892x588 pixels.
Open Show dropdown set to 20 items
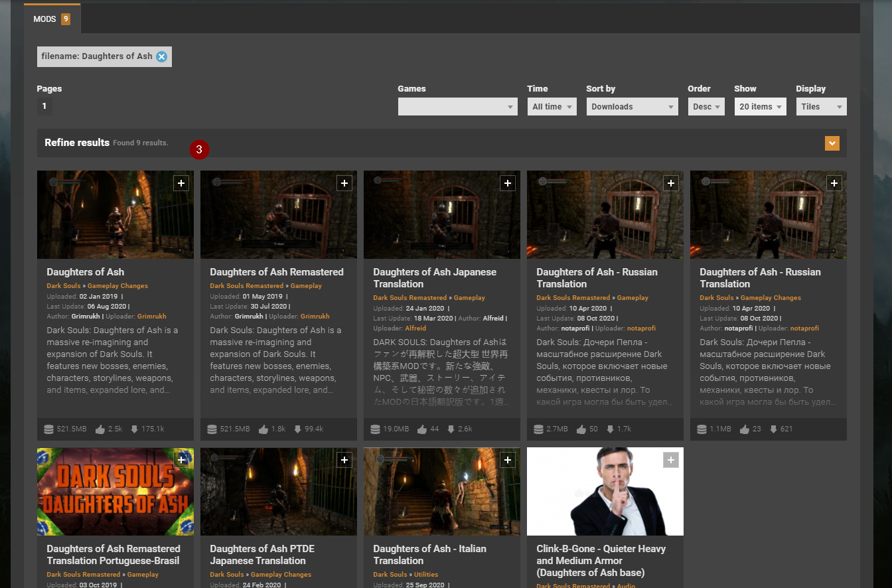pos(761,107)
